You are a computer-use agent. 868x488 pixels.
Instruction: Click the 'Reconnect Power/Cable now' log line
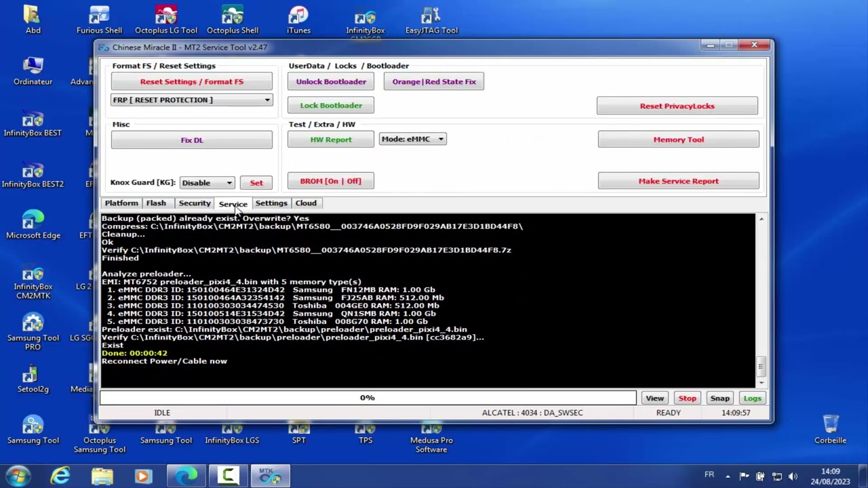pos(164,361)
